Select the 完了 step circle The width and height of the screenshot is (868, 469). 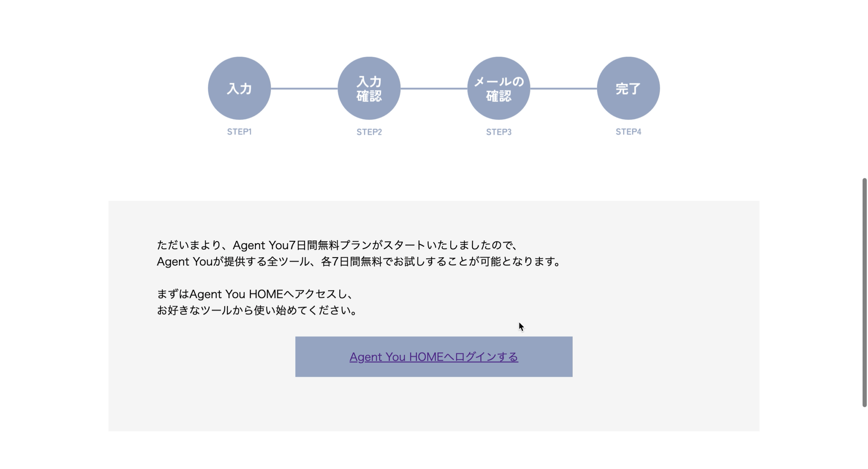click(x=628, y=88)
